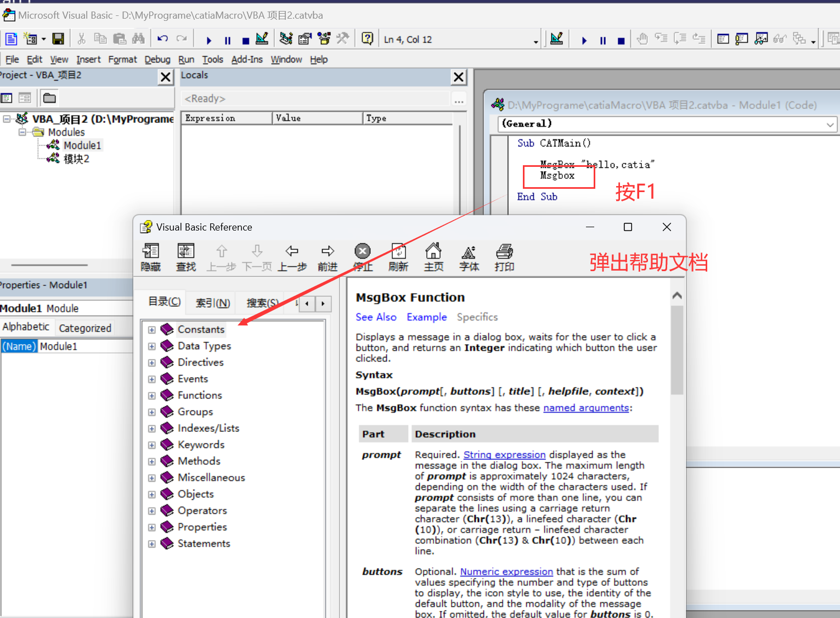Open the Locals Window icon
This screenshot has width=840, height=618.
(x=723, y=39)
